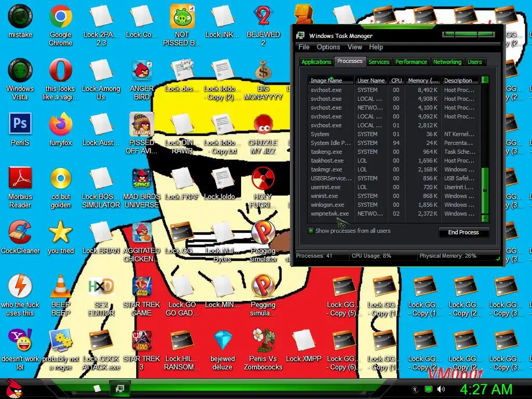The height and width of the screenshot is (399, 532).
Task: Switch to the Users tab
Action: 475,62
